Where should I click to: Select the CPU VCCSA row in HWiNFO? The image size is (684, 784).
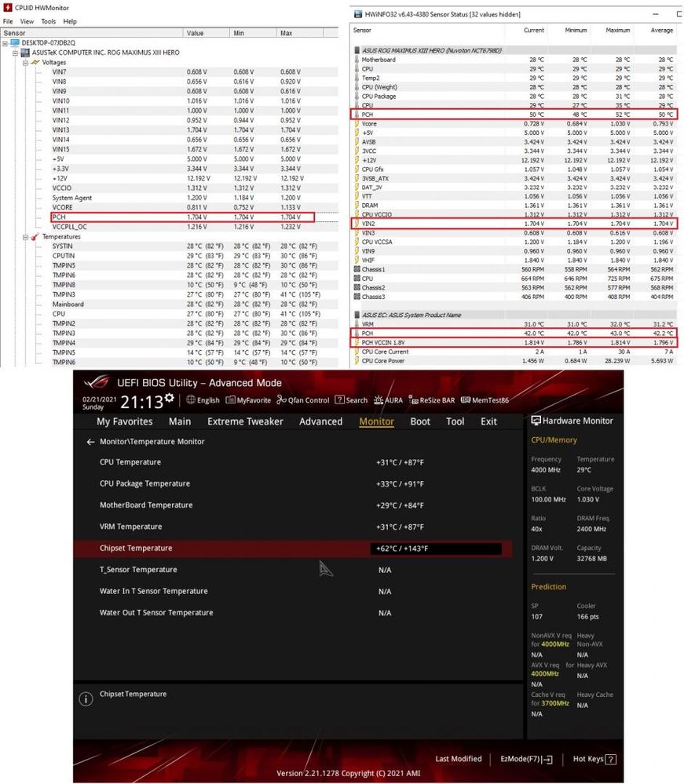(514, 242)
